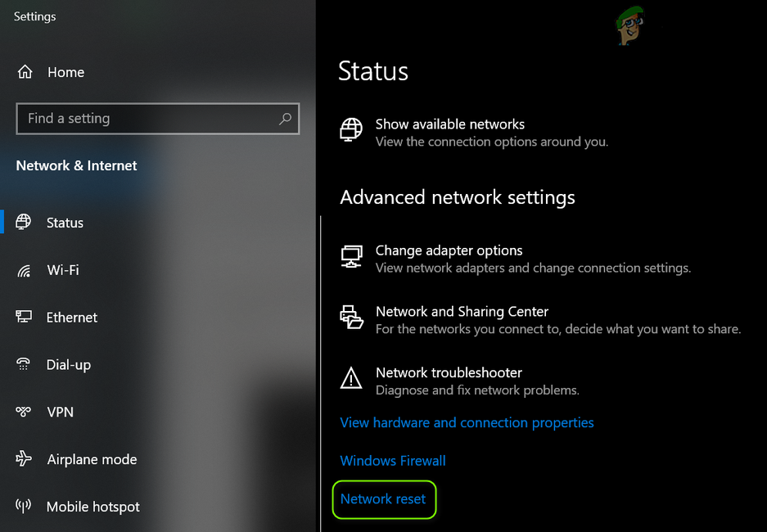The image size is (767, 532).
Task: Click the 'Advanced network settings' heading
Action: click(x=458, y=197)
